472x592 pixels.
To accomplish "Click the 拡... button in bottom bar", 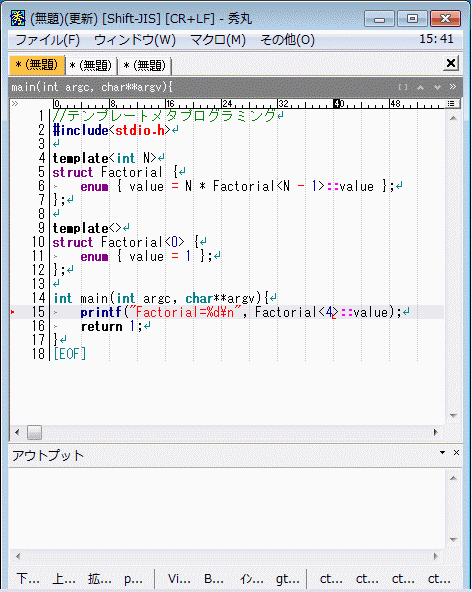I will (x=99, y=578).
